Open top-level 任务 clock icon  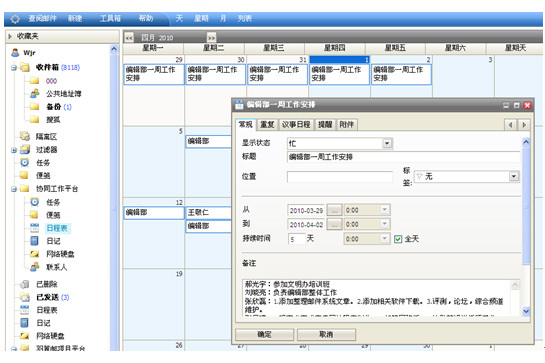coord(25,162)
